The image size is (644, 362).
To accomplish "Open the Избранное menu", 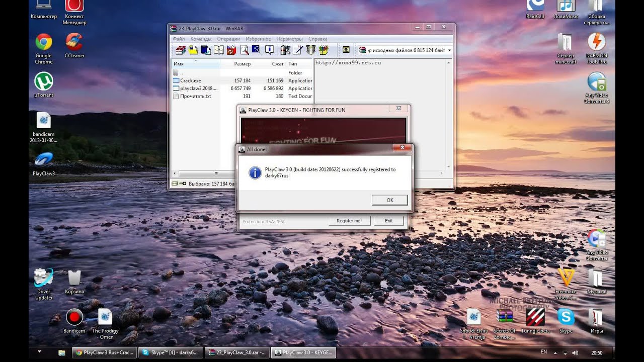I will pos(258,39).
